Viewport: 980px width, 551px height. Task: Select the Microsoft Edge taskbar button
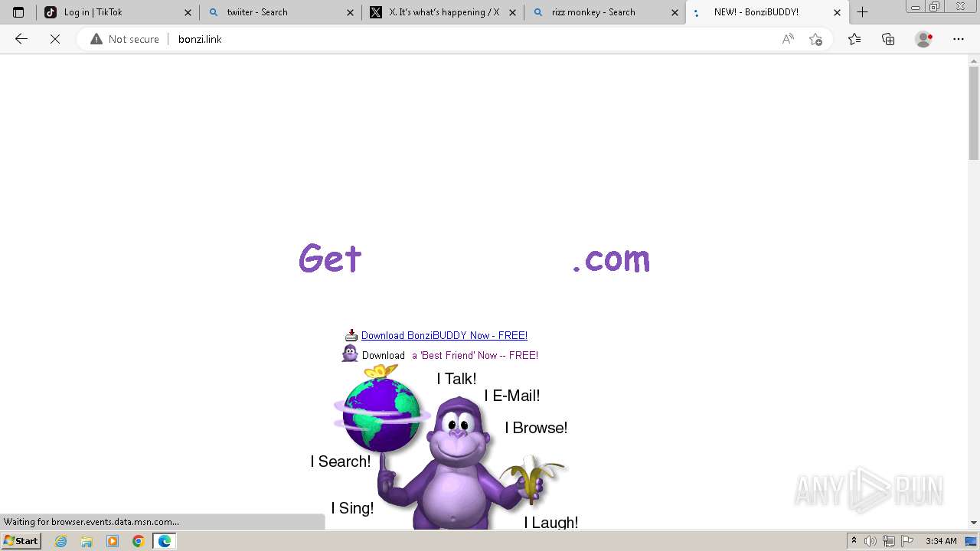[165, 541]
